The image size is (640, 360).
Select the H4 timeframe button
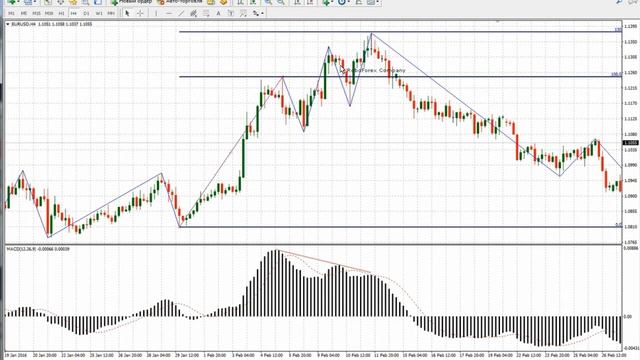coord(73,13)
